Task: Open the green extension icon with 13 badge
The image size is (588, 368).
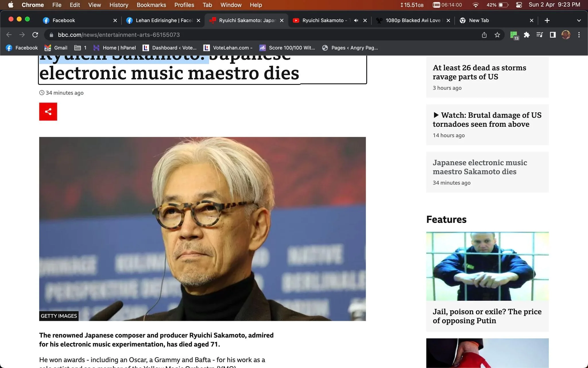Action: point(514,35)
